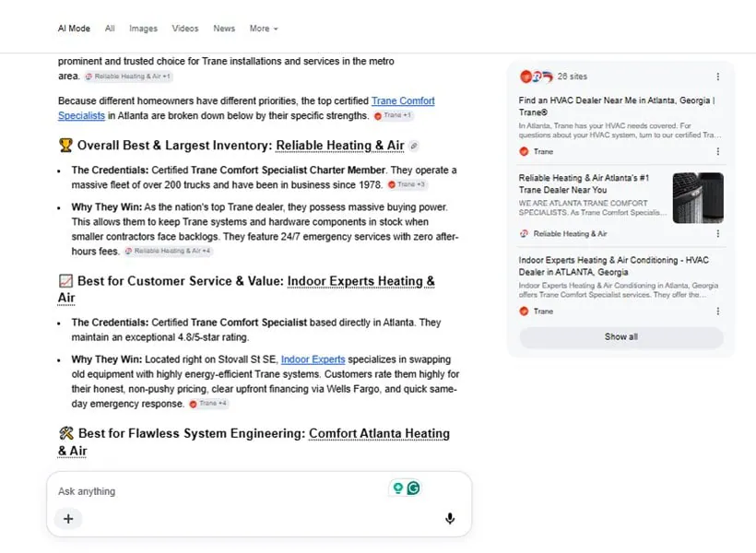Viewport: 756px width, 553px height.
Task: Click the Grammarly icon in the ask box
Action: tap(413, 488)
